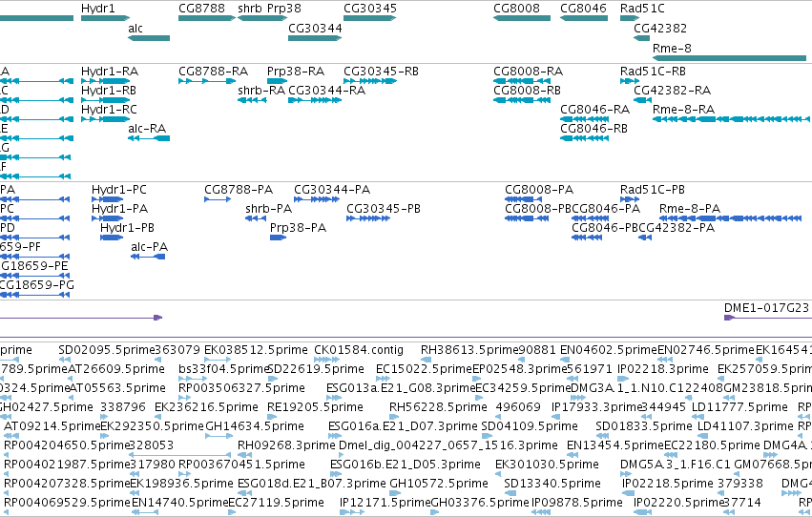Click the Hydr1-PC protein label
The width and height of the screenshot is (812, 517).
[119, 190]
